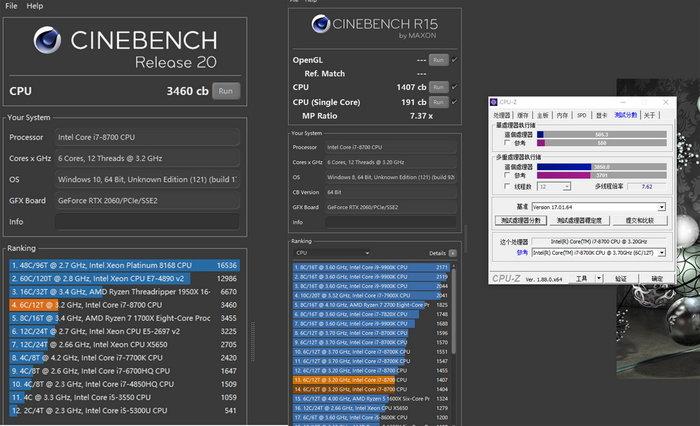The width and height of the screenshot is (700, 426).
Task: Click the 工具 button in CPU-Z
Action: [581, 279]
